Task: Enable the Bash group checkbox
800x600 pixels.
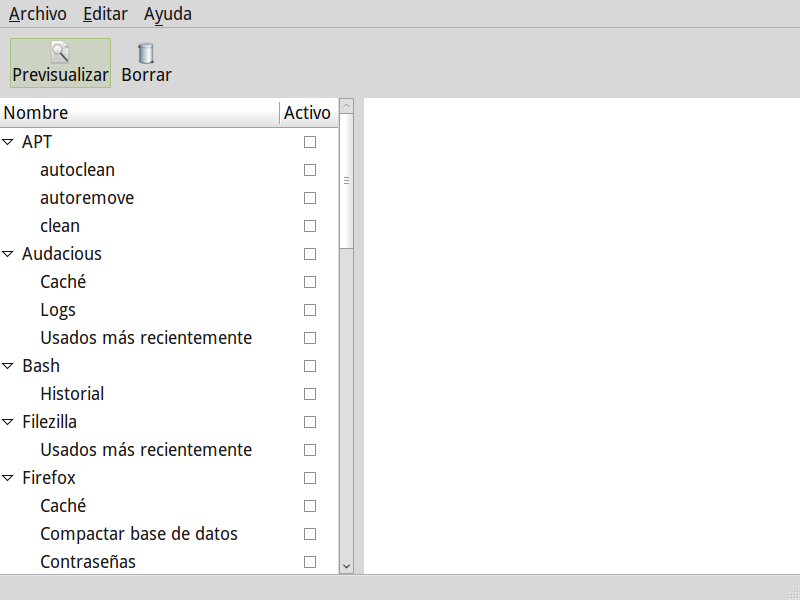Action: pos(310,366)
